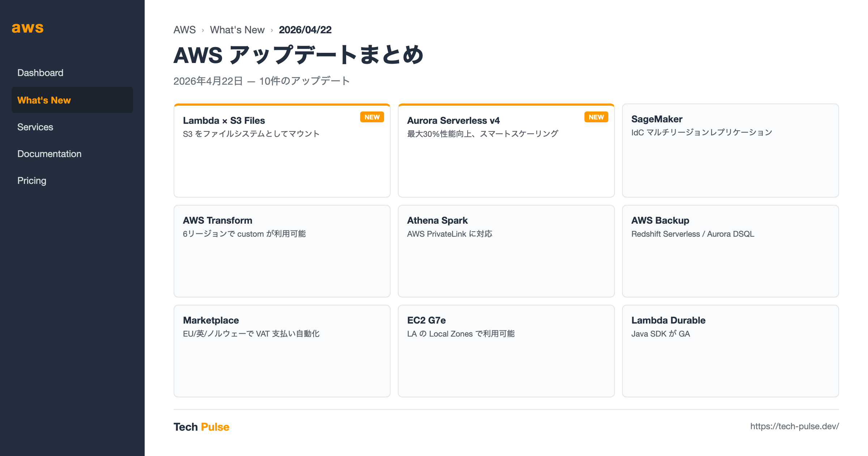Click Tech Pulse footer brand
868x456 pixels.
[x=201, y=427]
